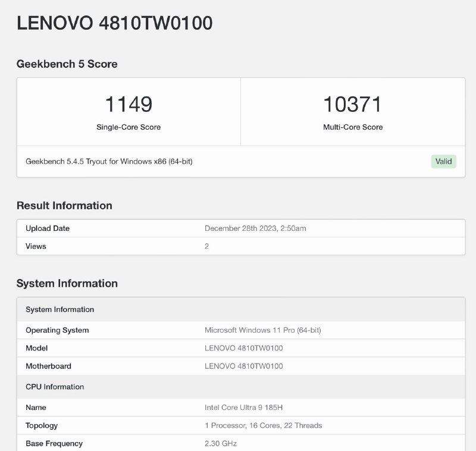This screenshot has width=476, height=451.
Task: Click the System Information table header row
Action: 241,309
